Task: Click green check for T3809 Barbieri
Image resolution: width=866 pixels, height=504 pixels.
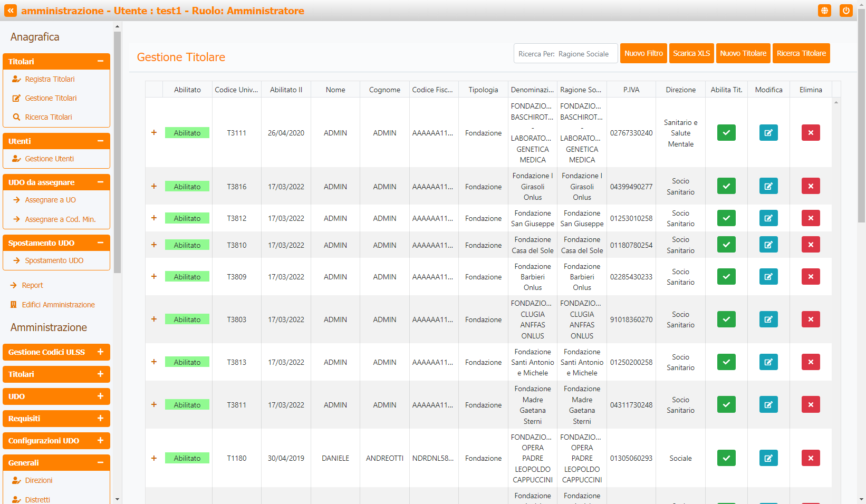Action: pyautogui.click(x=726, y=277)
